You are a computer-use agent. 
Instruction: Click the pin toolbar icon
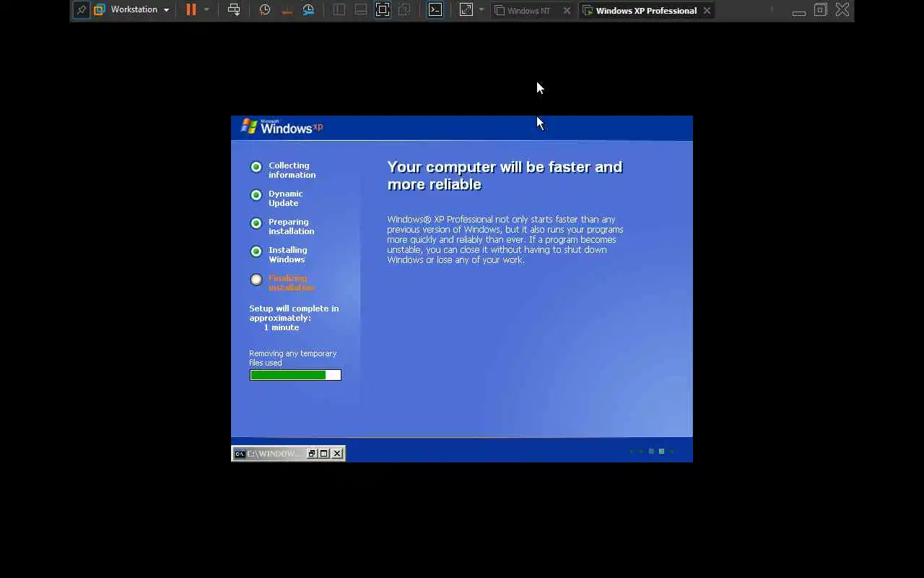82,10
